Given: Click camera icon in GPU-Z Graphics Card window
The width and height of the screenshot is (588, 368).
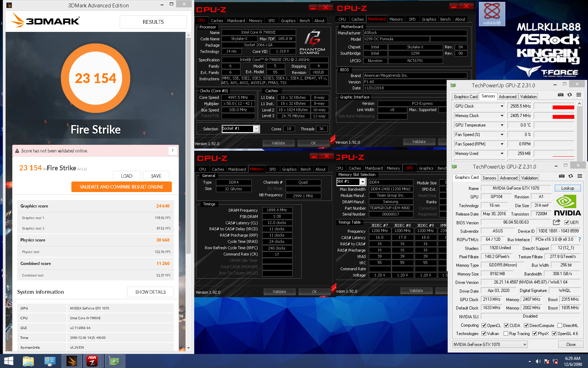Looking at the screenshot, I should [x=562, y=176].
